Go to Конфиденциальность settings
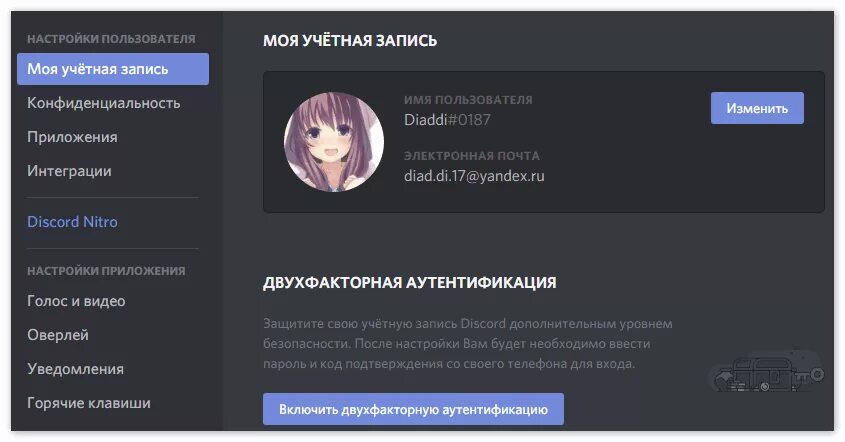The image size is (845, 442). click(x=103, y=103)
